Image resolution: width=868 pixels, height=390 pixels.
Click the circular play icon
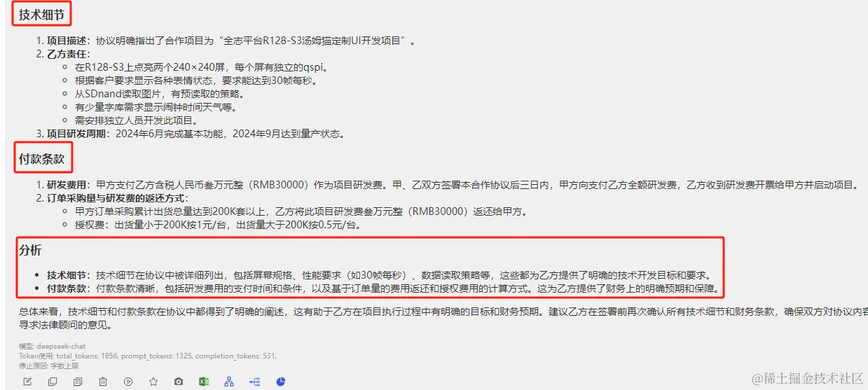(128, 382)
